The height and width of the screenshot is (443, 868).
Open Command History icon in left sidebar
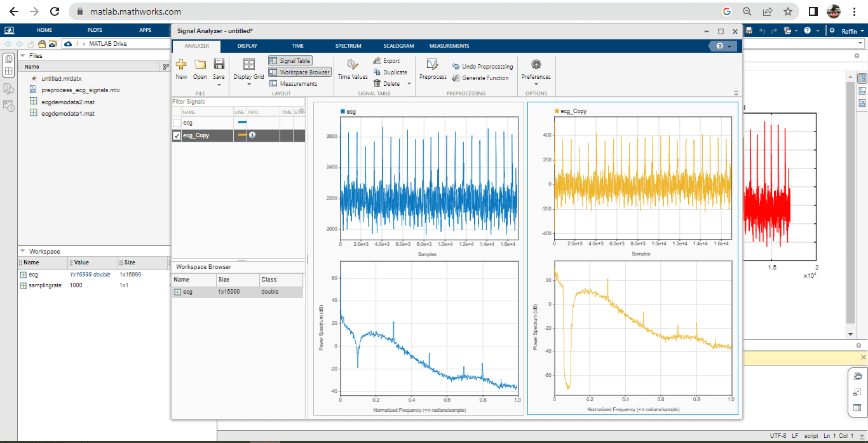click(x=9, y=106)
